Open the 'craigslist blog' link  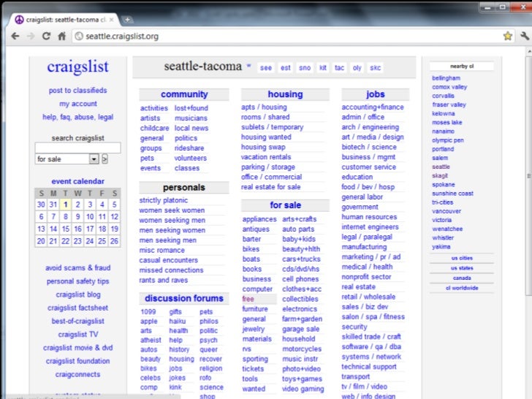tap(78, 294)
